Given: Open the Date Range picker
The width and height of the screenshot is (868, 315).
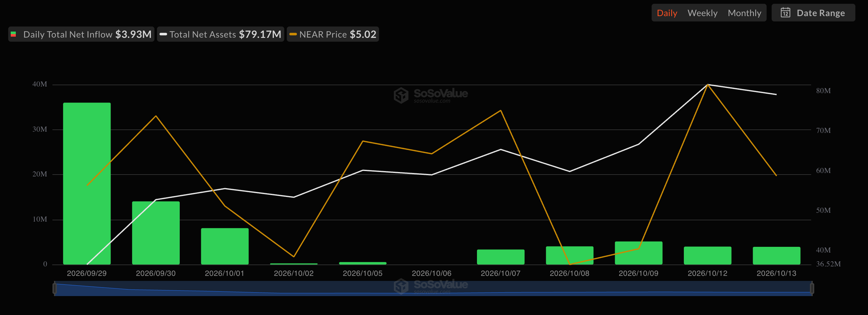Looking at the screenshot, I should (x=813, y=13).
